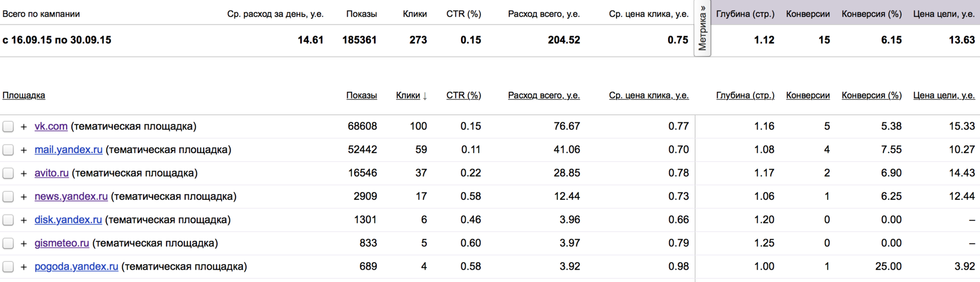Follow the gismeteo.ru link
This screenshot has width=980, height=282.
62,243
